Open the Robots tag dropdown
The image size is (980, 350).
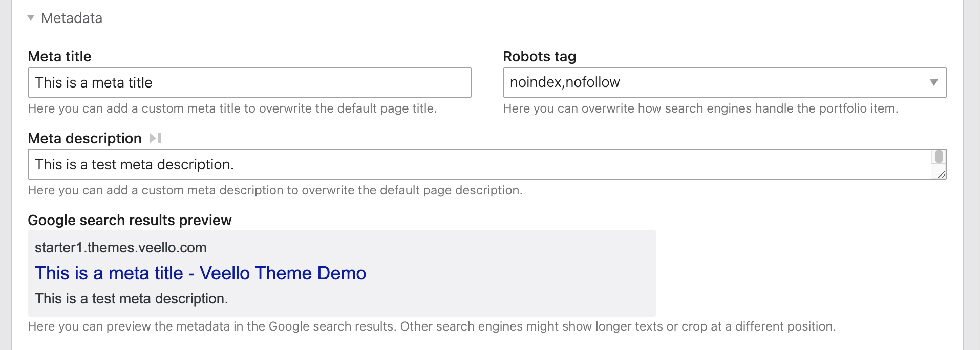(x=717, y=82)
